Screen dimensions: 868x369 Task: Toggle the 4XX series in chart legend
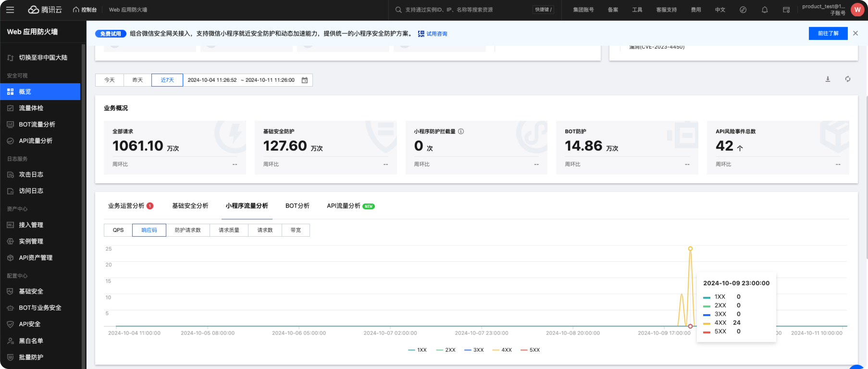pyautogui.click(x=502, y=350)
